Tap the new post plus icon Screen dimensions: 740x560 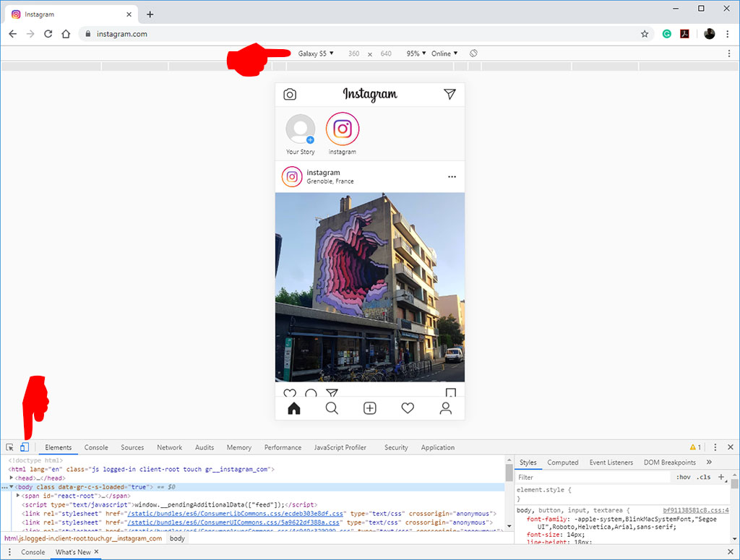370,408
